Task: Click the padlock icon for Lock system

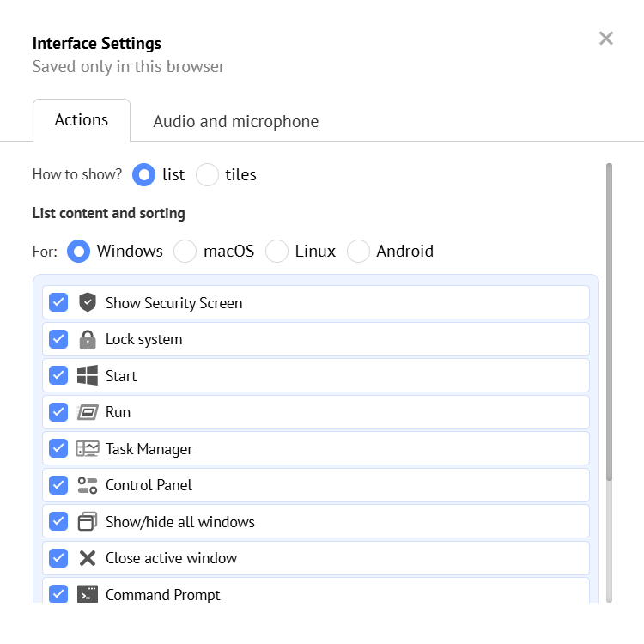Action: [x=88, y=339]
